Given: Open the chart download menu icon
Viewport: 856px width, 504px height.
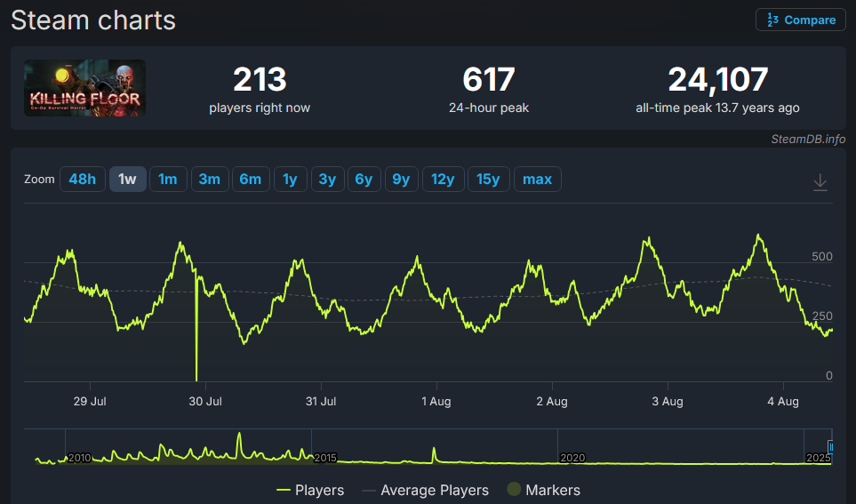Looking at the screenshot, I should coord(820,182).
